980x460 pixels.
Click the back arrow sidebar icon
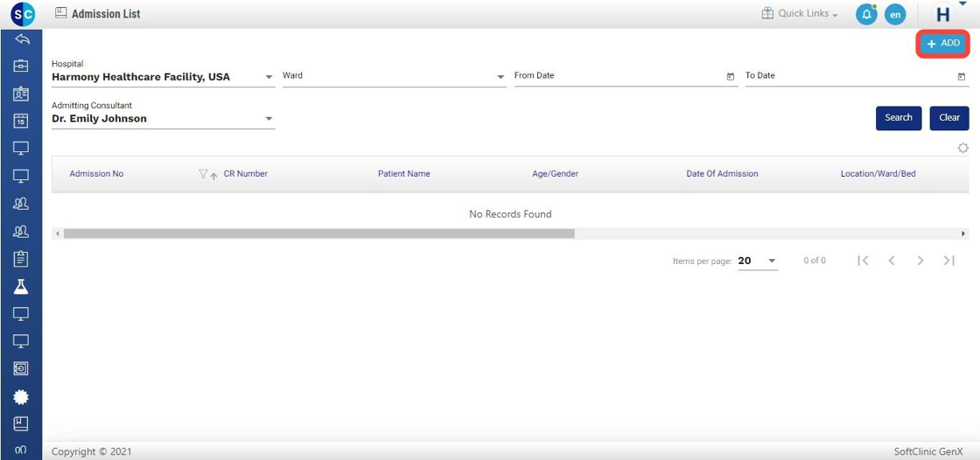21,39
